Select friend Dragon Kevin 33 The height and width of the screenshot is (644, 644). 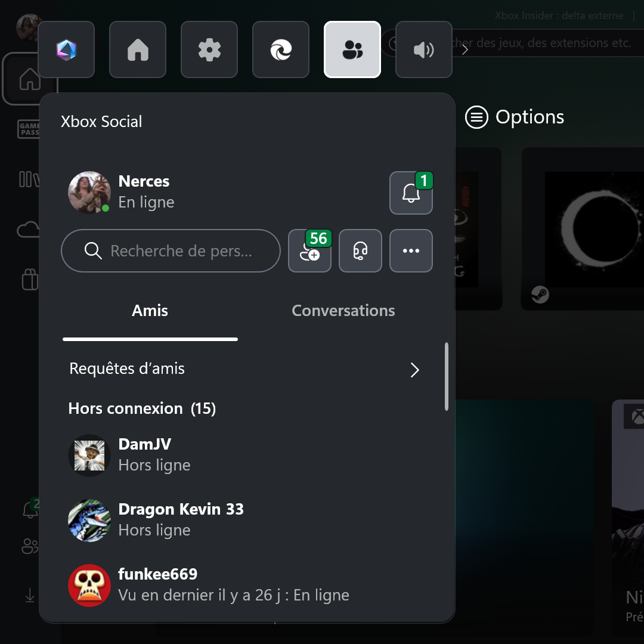pyautogui.click(x=181, y=519)
